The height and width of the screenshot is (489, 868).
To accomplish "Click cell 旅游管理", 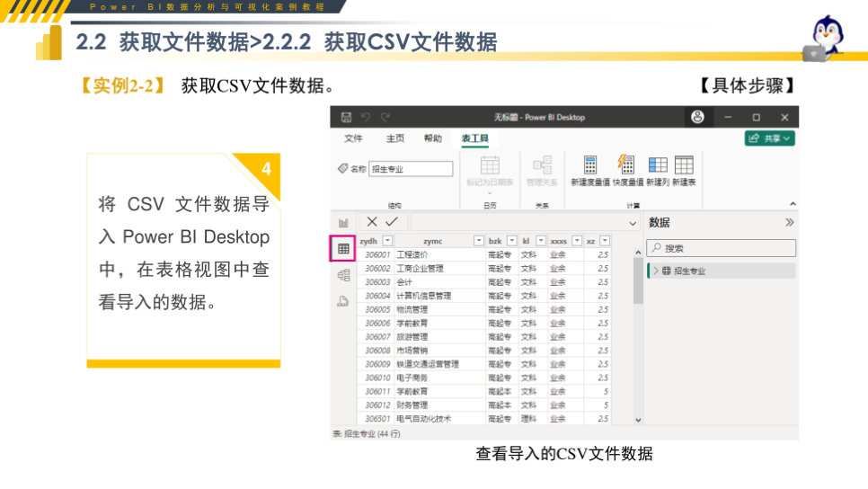I will point(412,337).
